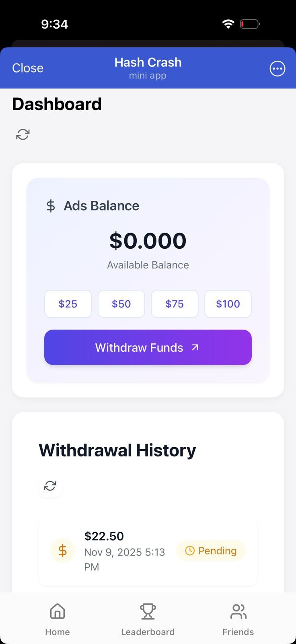Choose the $50 amount option
The height and width of the screenshot is (644, 296).
point(121,304)
